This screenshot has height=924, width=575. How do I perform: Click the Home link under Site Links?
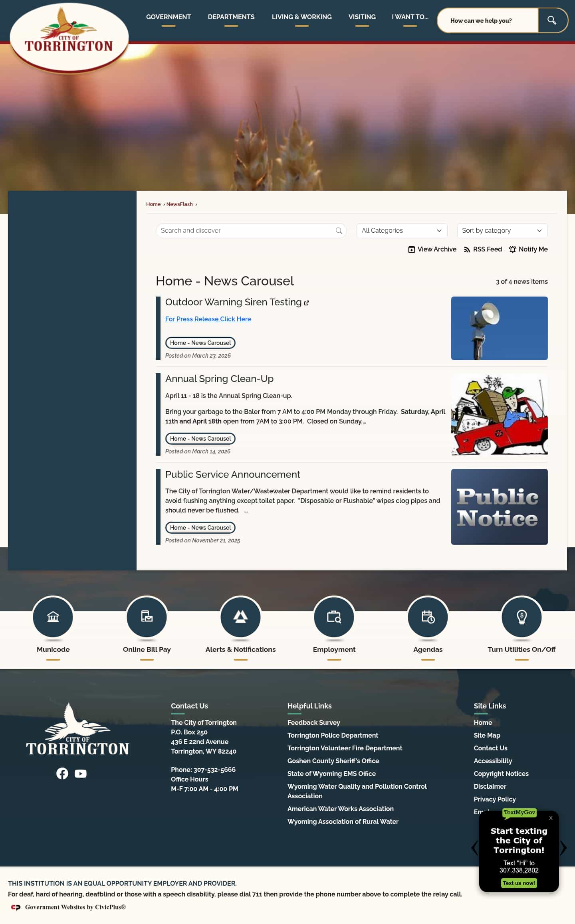click(x=483, y=722)
